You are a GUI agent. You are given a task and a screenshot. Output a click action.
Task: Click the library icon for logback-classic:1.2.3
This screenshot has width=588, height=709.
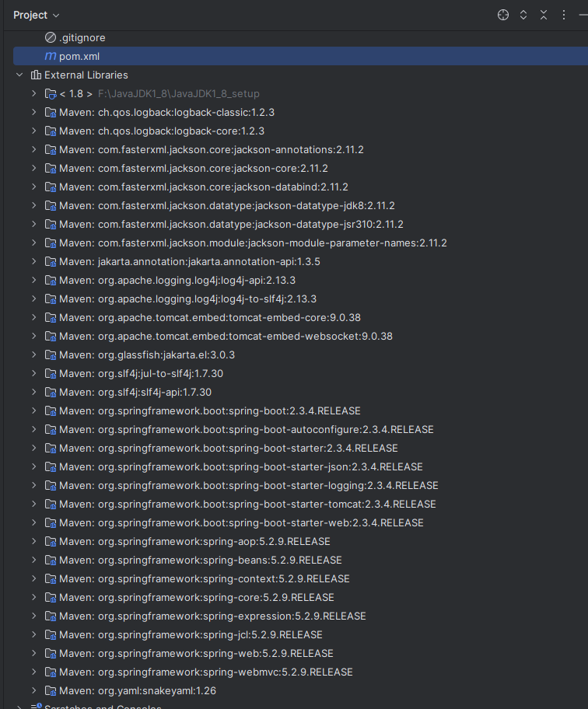point(51,113)
